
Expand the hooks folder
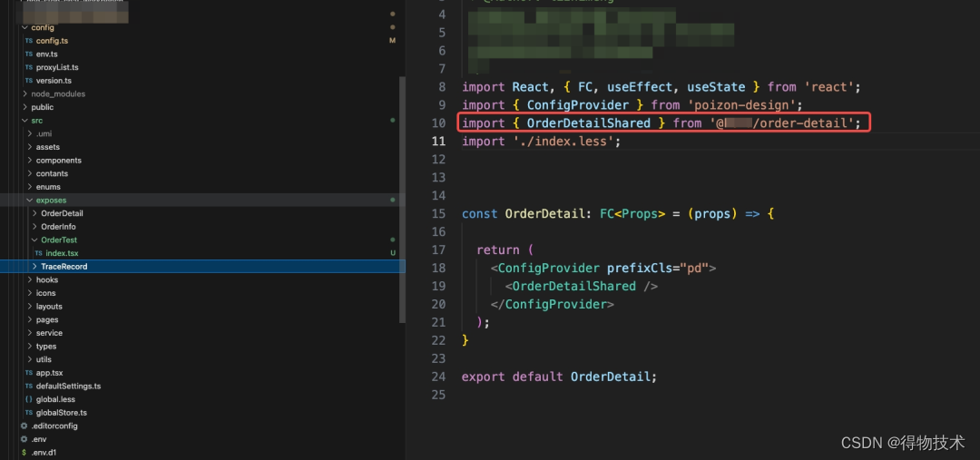pos(30,280)
